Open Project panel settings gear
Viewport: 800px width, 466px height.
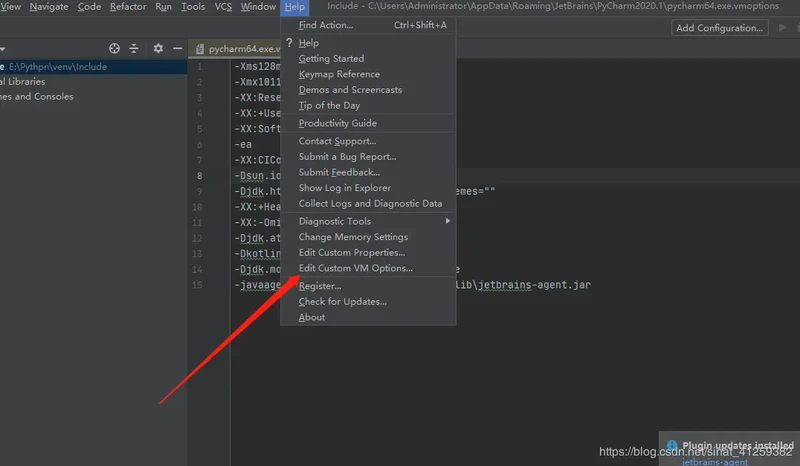point(158,48)
